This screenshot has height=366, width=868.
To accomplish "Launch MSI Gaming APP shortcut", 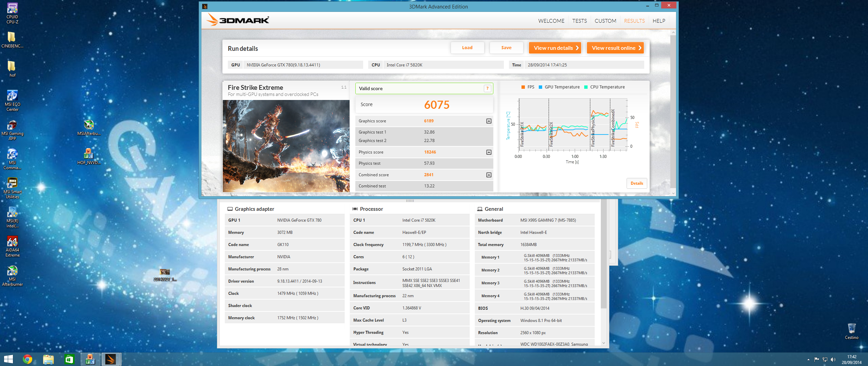I will [x=12, y=130].
